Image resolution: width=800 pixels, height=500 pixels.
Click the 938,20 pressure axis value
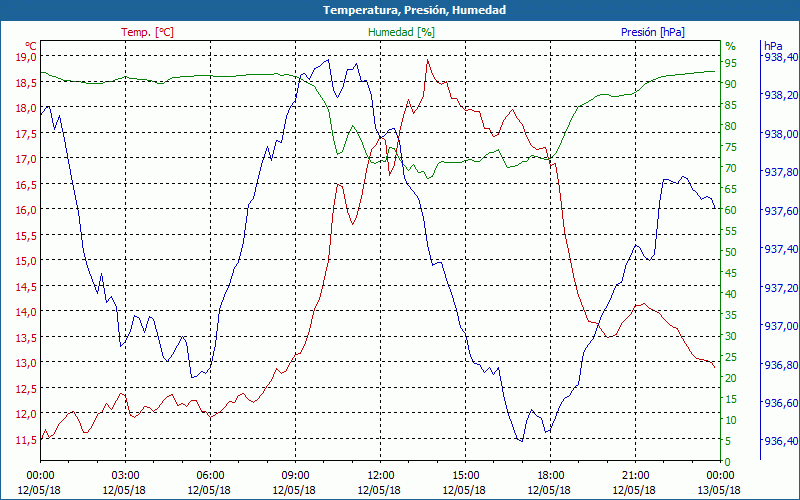pos(781,95)
